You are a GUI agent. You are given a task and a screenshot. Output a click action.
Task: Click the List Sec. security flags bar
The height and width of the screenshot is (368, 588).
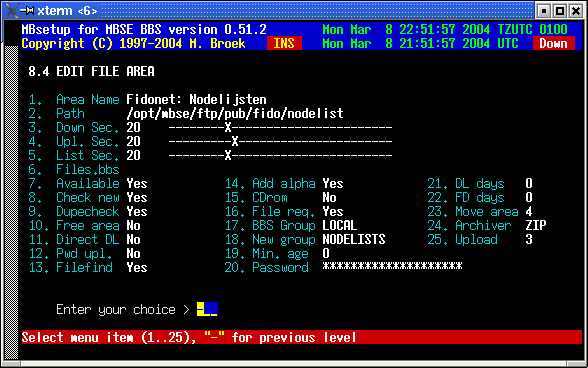(280, 156)
